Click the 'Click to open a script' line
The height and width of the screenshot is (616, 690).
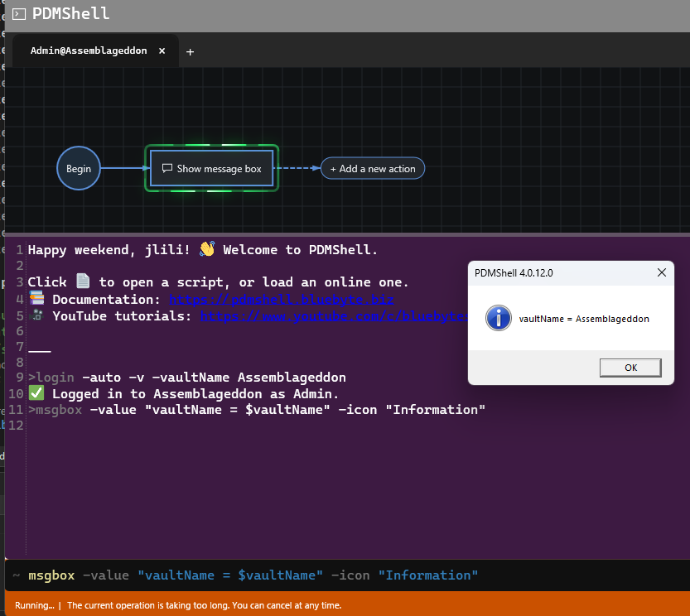click(x=219, y=282)
